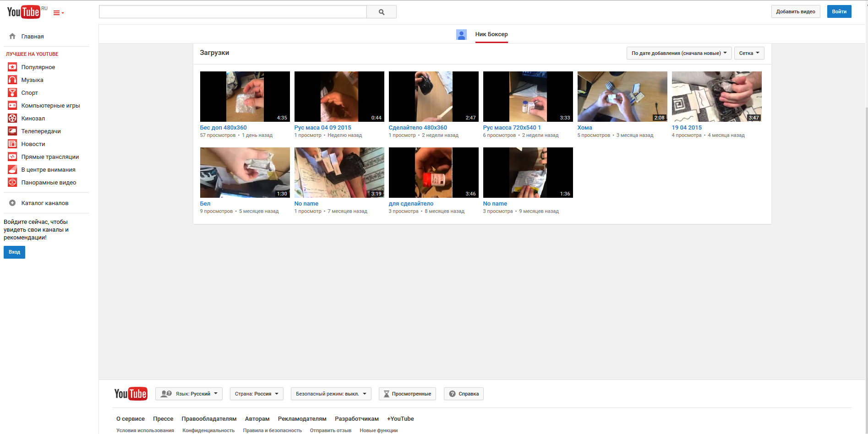Open the language dropdown 'Язык: Русский'

(x=189, y=394)
